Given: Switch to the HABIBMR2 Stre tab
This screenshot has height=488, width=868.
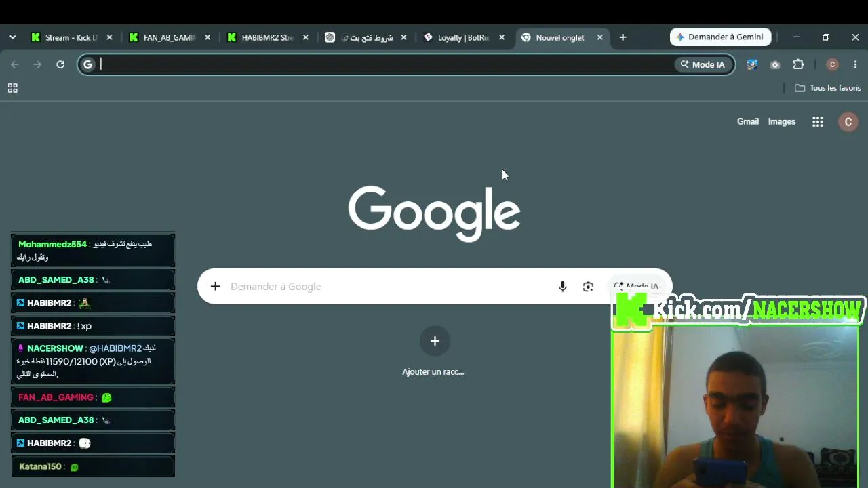Looking at the screenshot, I should pos(267,37).
